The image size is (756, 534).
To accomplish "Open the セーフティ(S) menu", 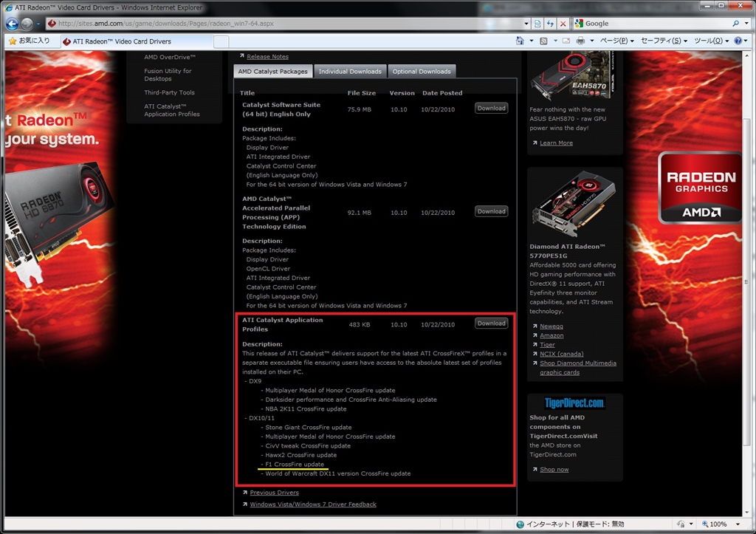I will (664, 41).
